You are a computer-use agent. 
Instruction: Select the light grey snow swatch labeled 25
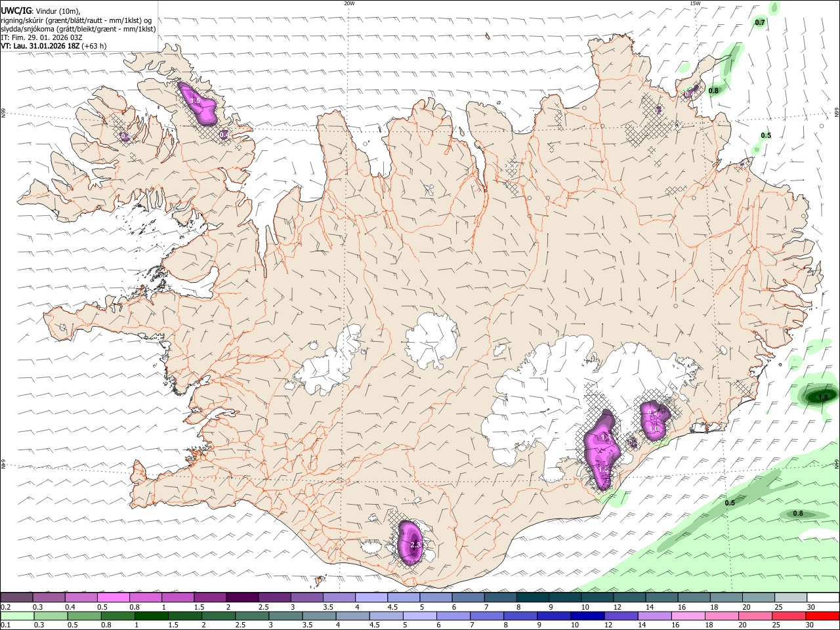[791, 597]
